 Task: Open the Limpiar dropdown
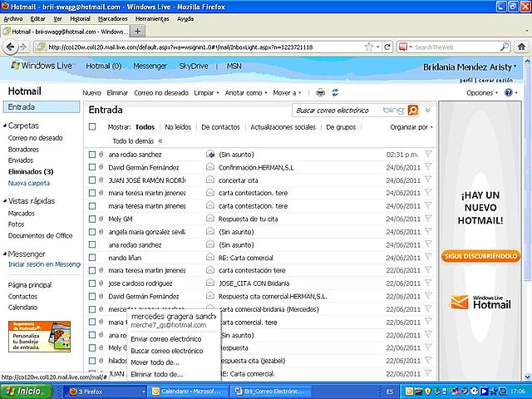(206, 92)
